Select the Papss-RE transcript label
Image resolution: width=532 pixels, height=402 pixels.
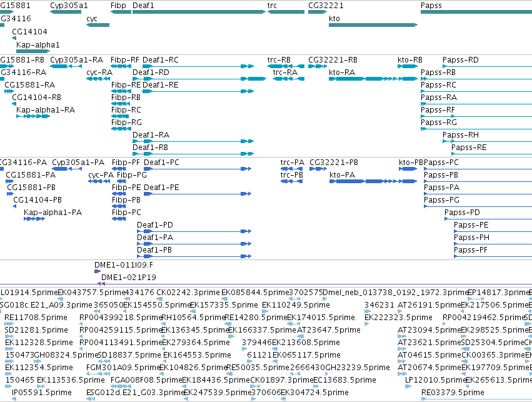tap(469, 148)
